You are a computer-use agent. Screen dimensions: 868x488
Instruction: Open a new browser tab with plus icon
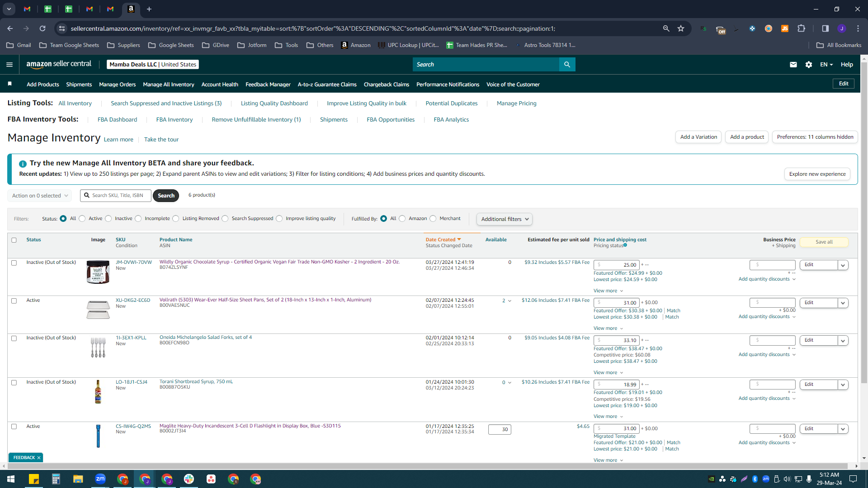click(149, 9)
